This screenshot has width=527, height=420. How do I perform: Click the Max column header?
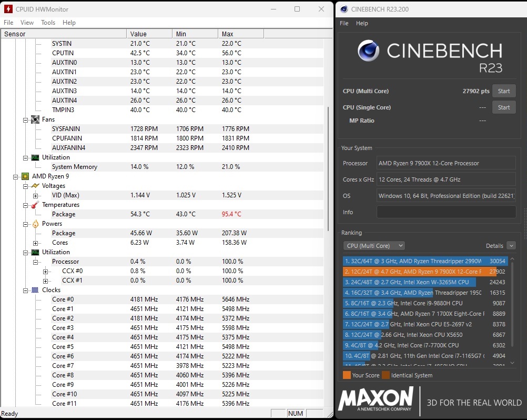[x=241, y=34]
